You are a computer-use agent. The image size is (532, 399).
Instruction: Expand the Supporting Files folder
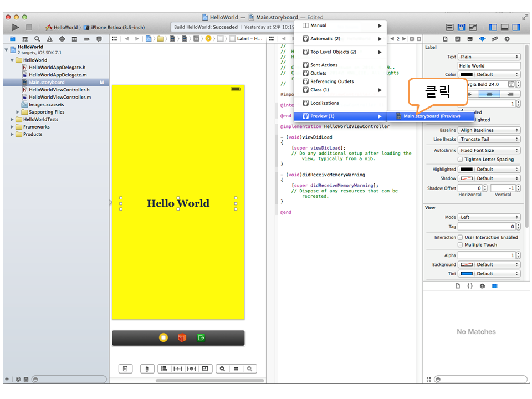pyautogui.click(x=18, y=112)
